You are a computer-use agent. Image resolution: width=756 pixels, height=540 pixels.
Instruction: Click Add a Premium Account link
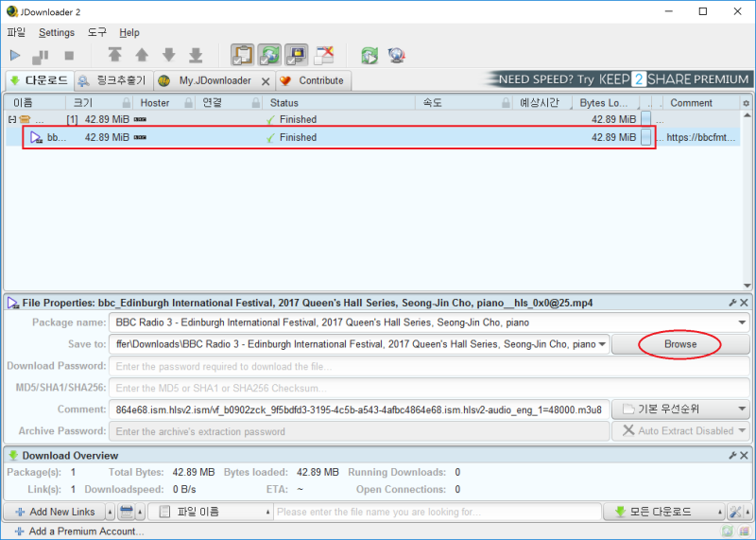[x=79, y=531]
